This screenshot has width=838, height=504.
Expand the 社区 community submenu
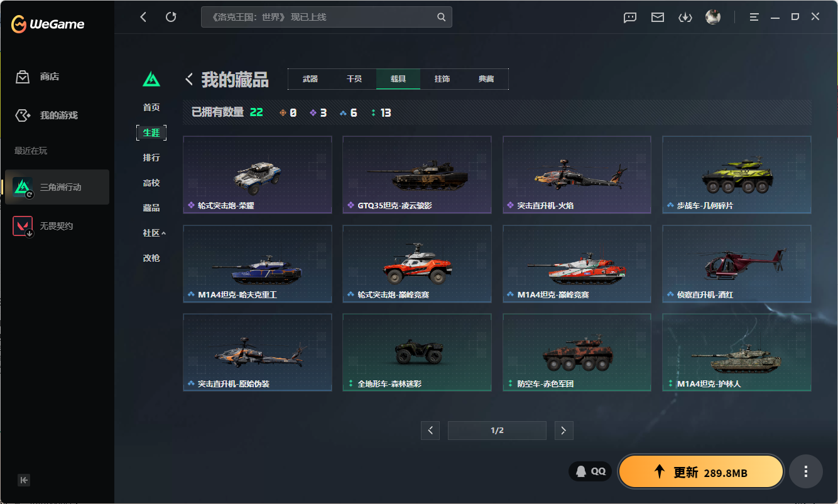point(154,233)
